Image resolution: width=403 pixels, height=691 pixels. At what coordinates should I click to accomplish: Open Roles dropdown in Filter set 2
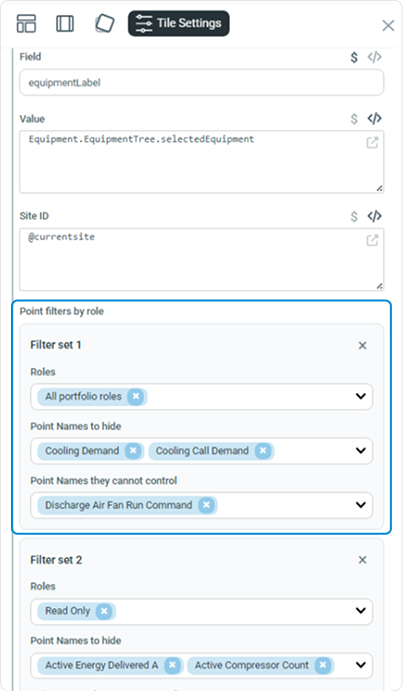361,611
